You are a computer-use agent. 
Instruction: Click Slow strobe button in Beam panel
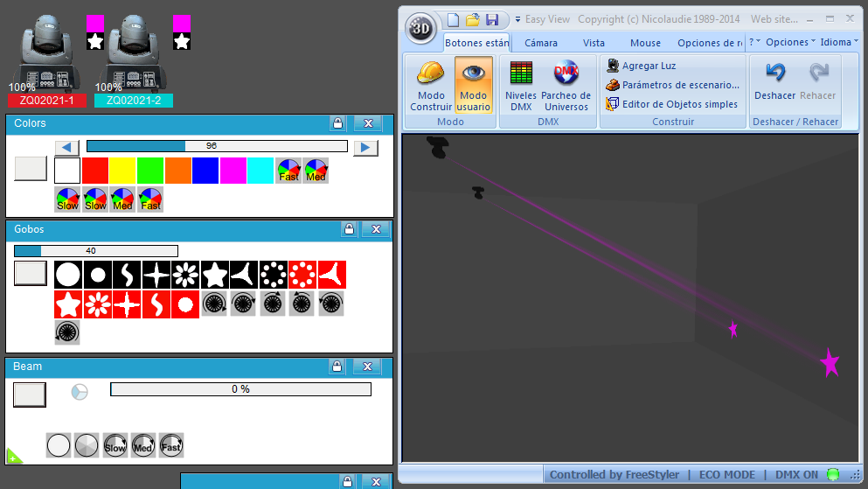pyautogui.click(x=115, y=445)
